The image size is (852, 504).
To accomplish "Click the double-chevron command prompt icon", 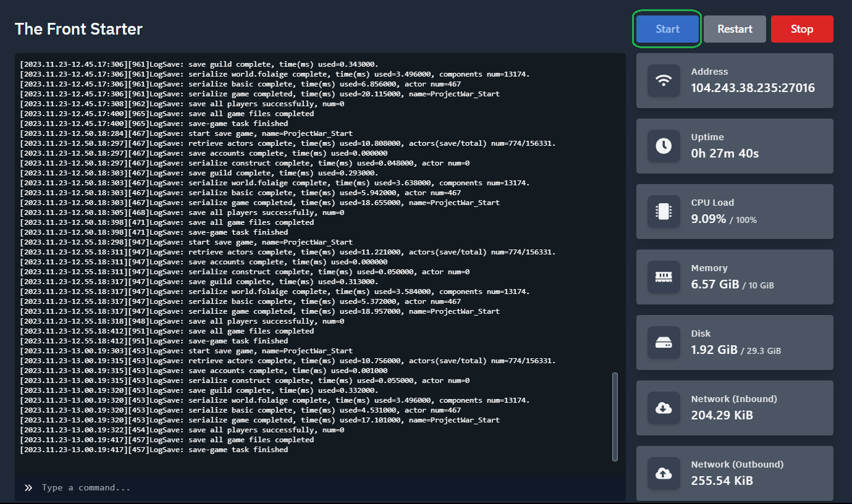I will (28, 487).
